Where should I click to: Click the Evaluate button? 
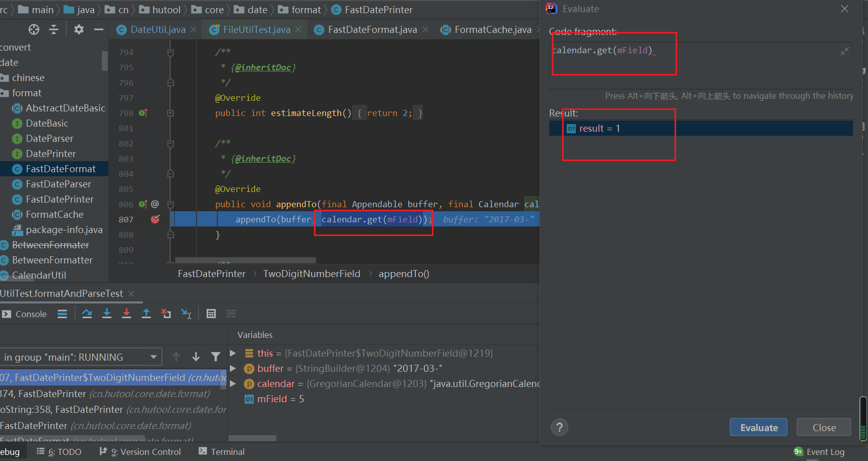tap(759, 428)
